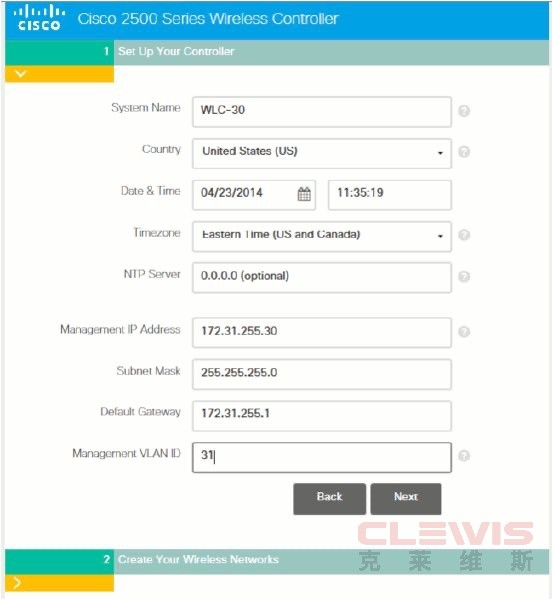Collapse section 1 with yellow chevron

pyautogui.click(x=59, y=74)
